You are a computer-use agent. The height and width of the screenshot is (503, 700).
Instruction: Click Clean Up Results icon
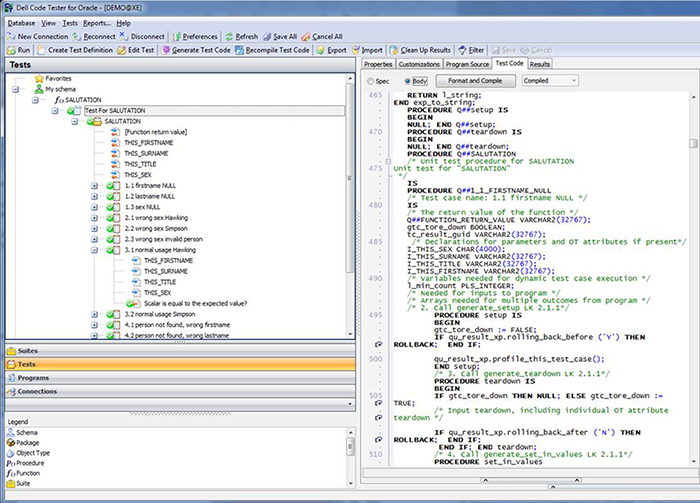coord(394,50)
